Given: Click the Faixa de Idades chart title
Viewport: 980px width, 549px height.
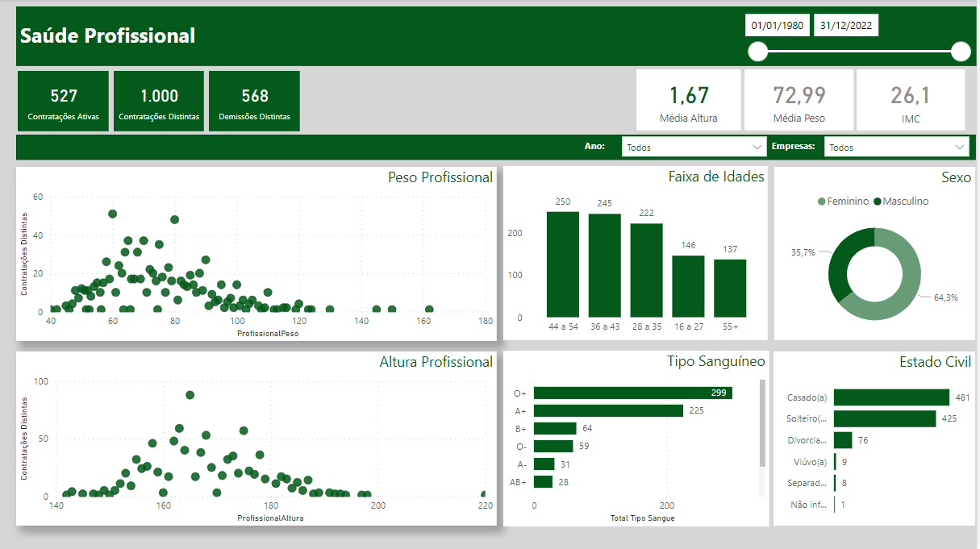Looking at the screenshot, I should coord(716,177).
